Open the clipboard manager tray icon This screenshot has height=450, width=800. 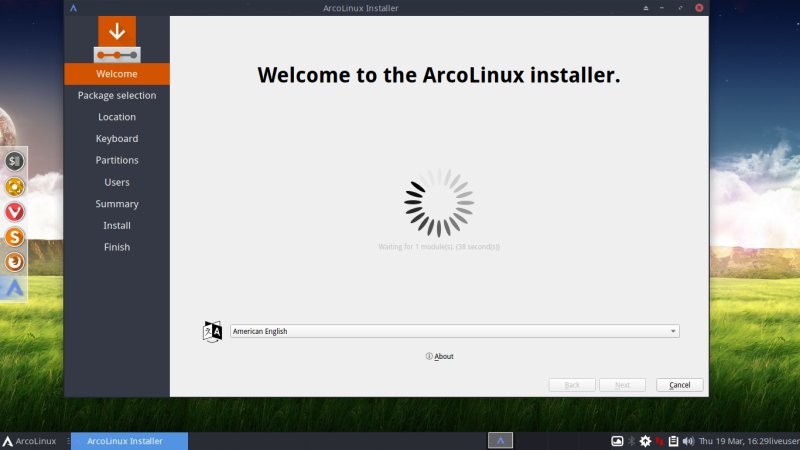pos(673,441)
